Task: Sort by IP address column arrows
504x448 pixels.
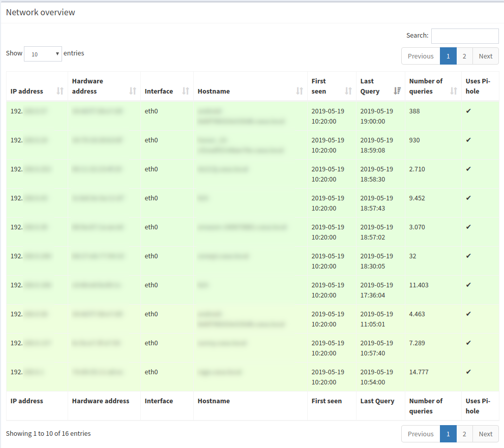Action: click(x=60, y=91)
